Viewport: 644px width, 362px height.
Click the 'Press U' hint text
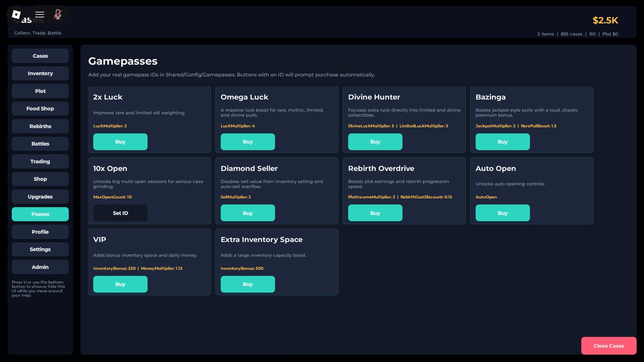[39, 289]
